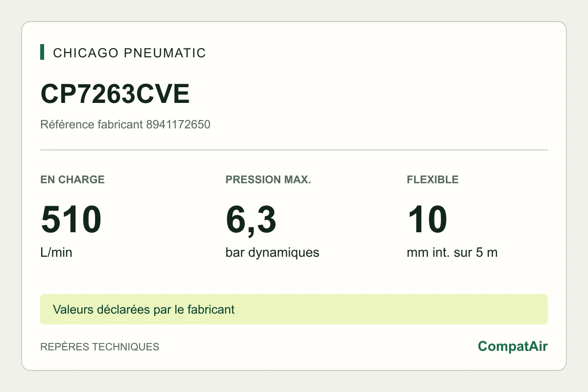This screenshot has height=392, width=588.
Task: Select the CP7263CVE model title
Action: [115, 94]
